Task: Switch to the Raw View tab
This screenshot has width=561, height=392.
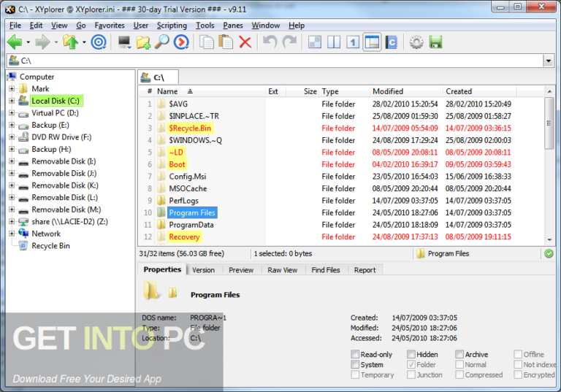Action: click(x=282, y=270)
